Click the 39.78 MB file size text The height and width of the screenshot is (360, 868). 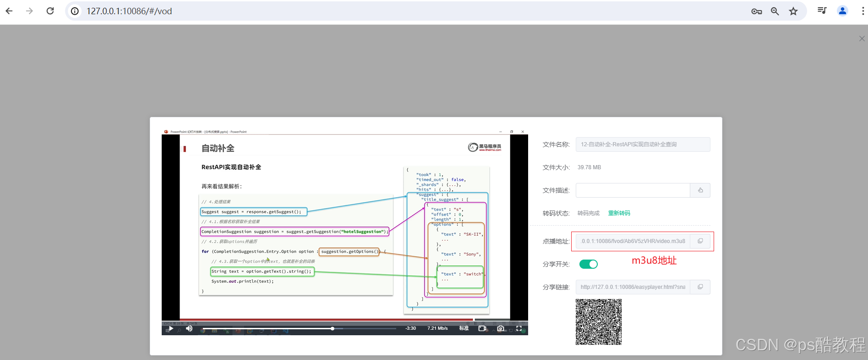click(589, 167)
